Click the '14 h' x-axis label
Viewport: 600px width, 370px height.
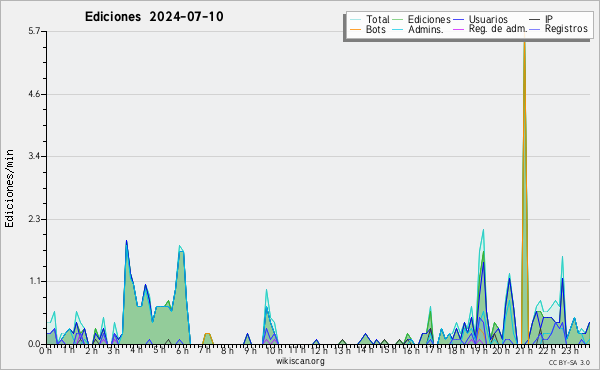tap(364, 350)
